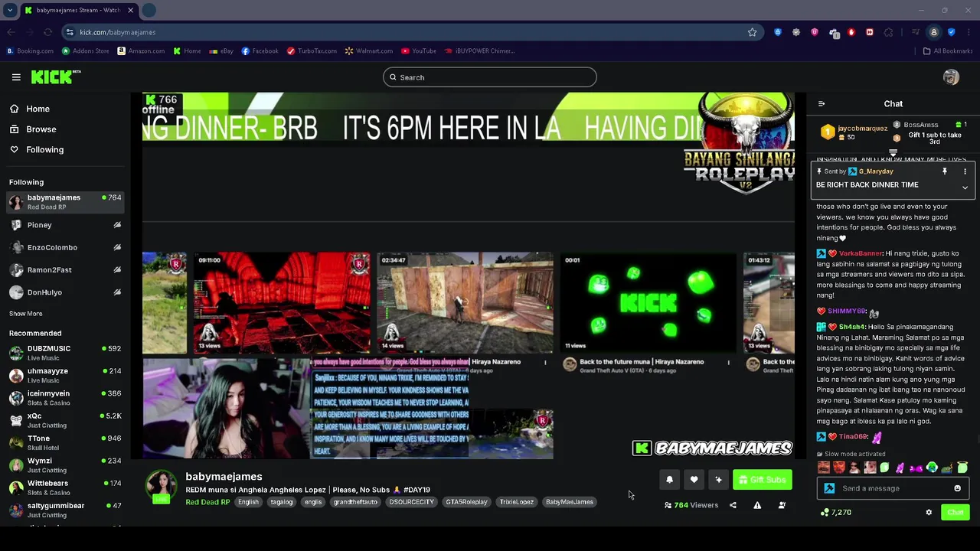
Task: Click the TrixieLopez tag
Action: [x=517, y=502]
